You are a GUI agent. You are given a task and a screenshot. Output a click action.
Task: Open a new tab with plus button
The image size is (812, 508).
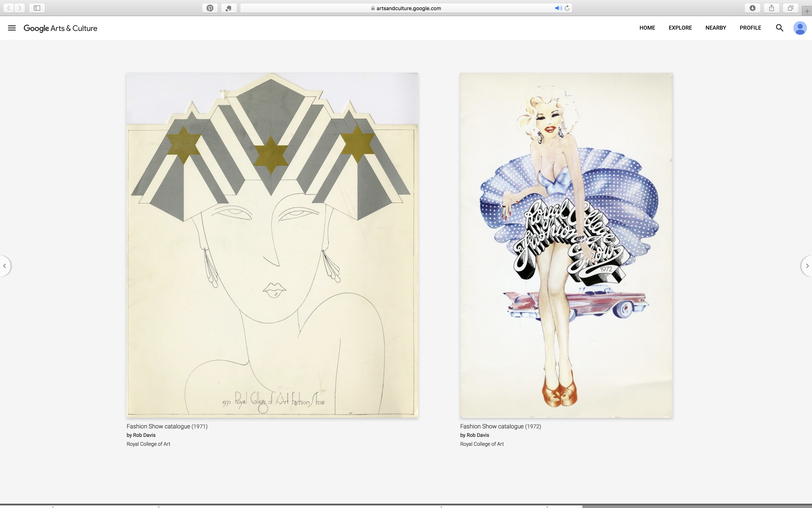pos(807,11)
